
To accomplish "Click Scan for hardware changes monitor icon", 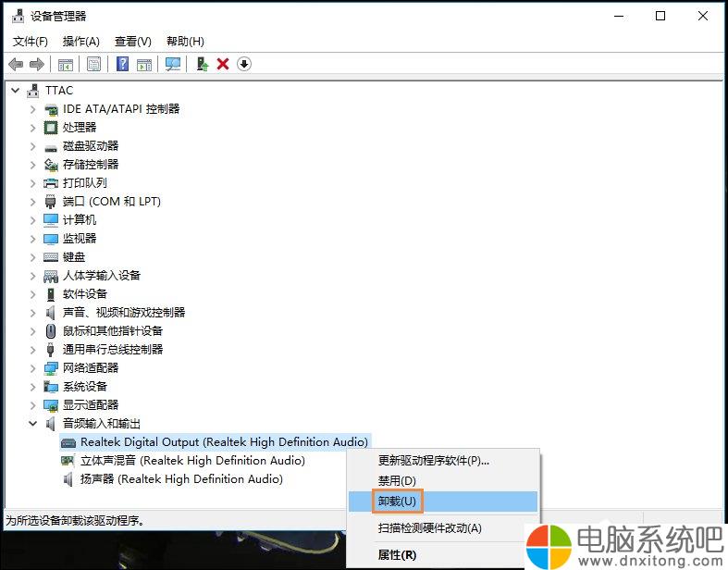I will (x=173, y=64).
